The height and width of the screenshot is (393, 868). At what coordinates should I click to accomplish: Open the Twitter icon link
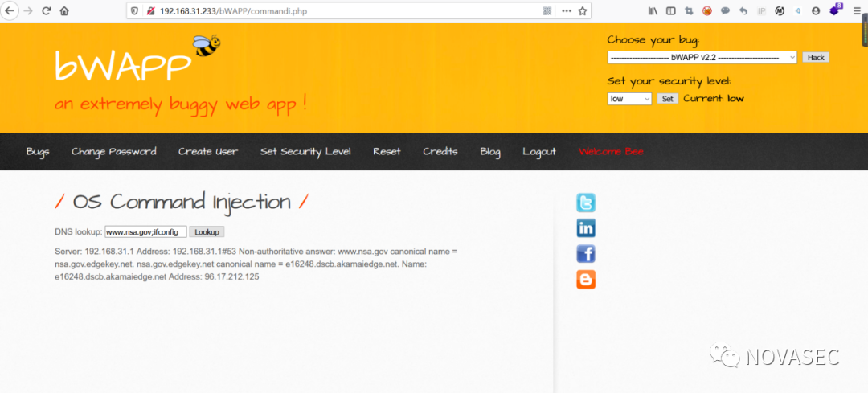click(586, 203)
